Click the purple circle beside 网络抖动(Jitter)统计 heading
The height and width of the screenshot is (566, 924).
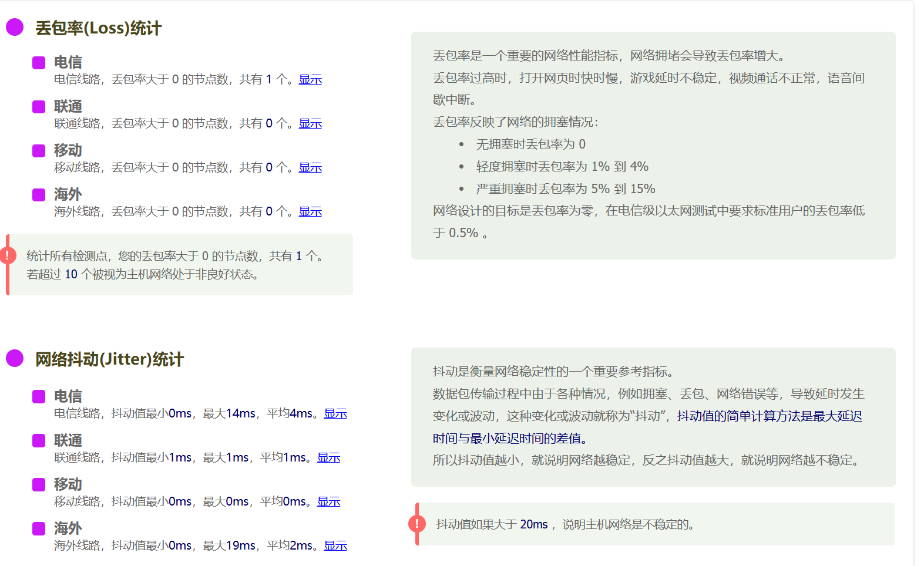coord(15,358)
